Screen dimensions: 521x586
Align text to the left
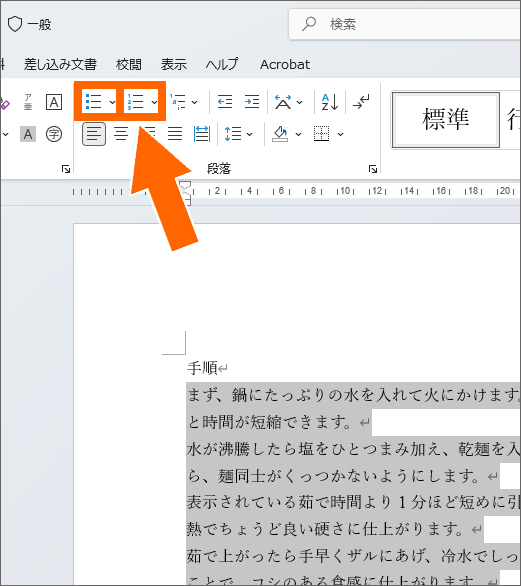click(94, 134)
